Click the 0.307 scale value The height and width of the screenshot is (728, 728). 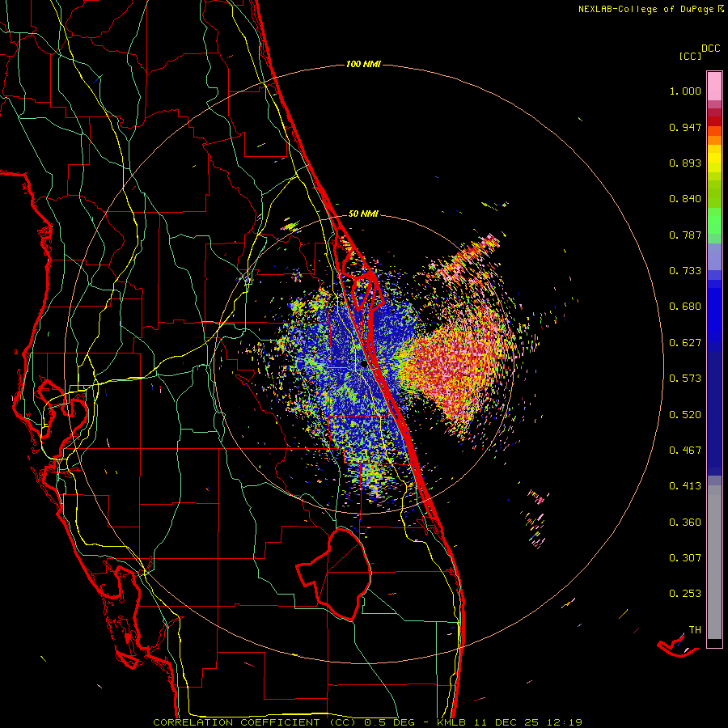click(x=685, y=558)
